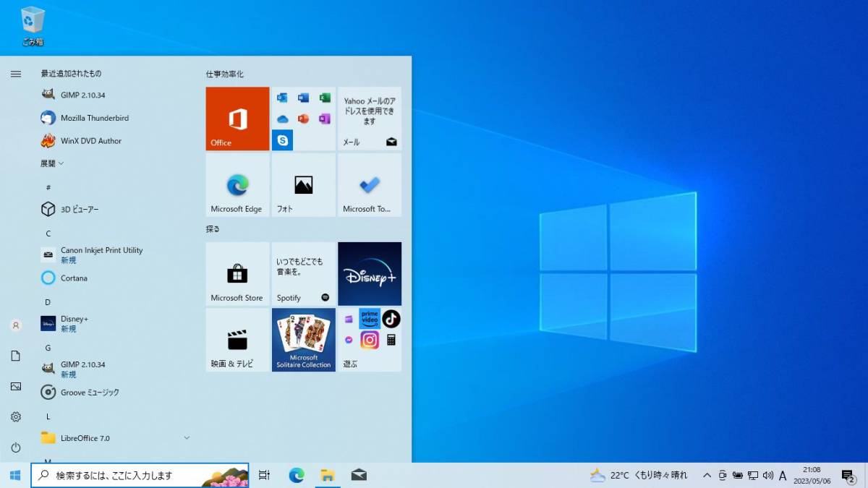Screen dimensions: 868x488
Task: Select the G letter header
Action: [48, 347]
